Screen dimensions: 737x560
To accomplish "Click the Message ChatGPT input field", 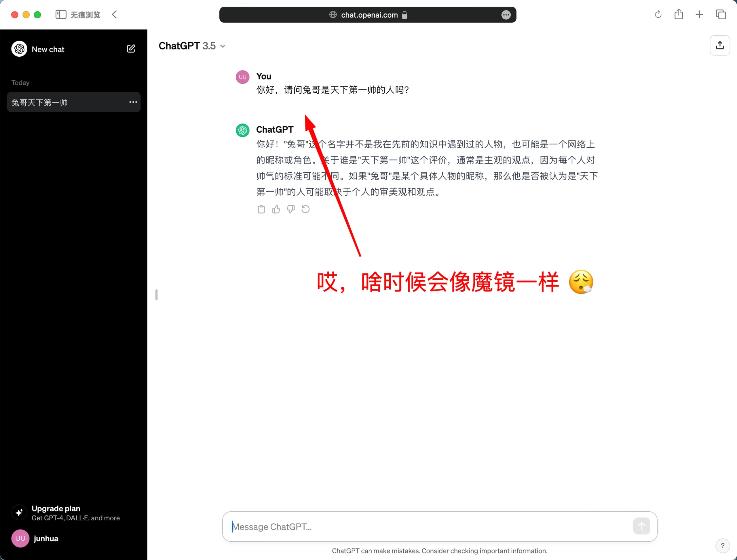I will [x=440, y=526].
